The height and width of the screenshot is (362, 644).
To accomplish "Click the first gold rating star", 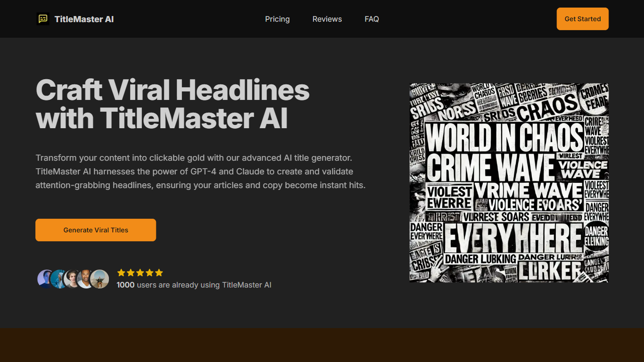I will (121, 272).
